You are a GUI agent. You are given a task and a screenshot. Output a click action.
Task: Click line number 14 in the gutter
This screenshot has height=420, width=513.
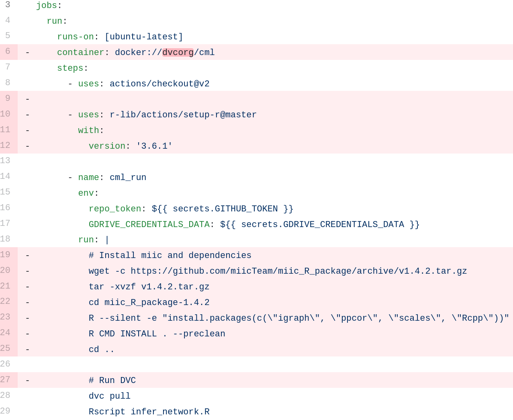pyautogui.click(x=6, y=176)
